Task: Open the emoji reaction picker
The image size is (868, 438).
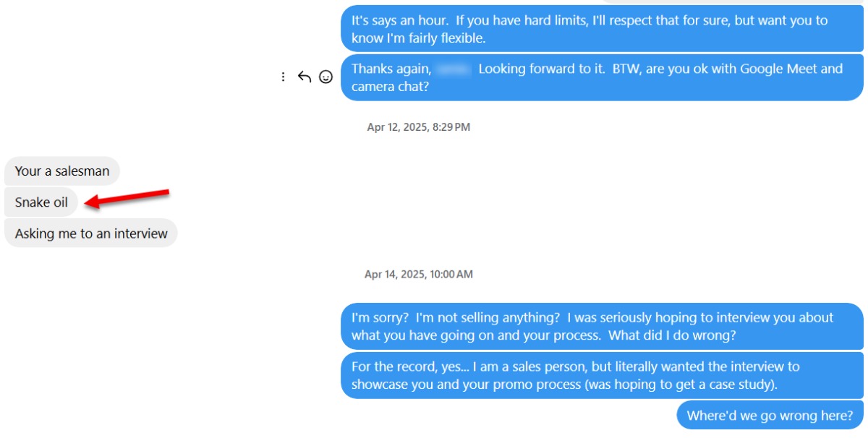Action: pyautogui.click(x=326, y=77)
